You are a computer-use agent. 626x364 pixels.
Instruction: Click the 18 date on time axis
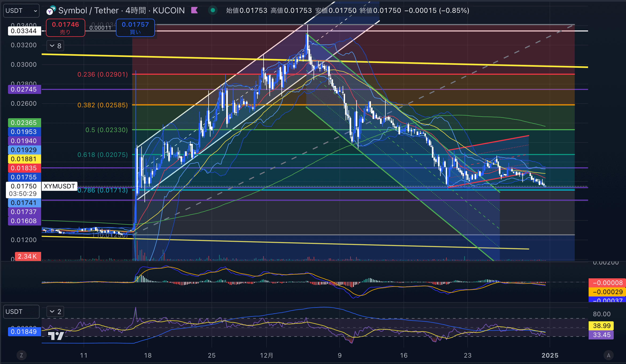[x=148, y=355]
